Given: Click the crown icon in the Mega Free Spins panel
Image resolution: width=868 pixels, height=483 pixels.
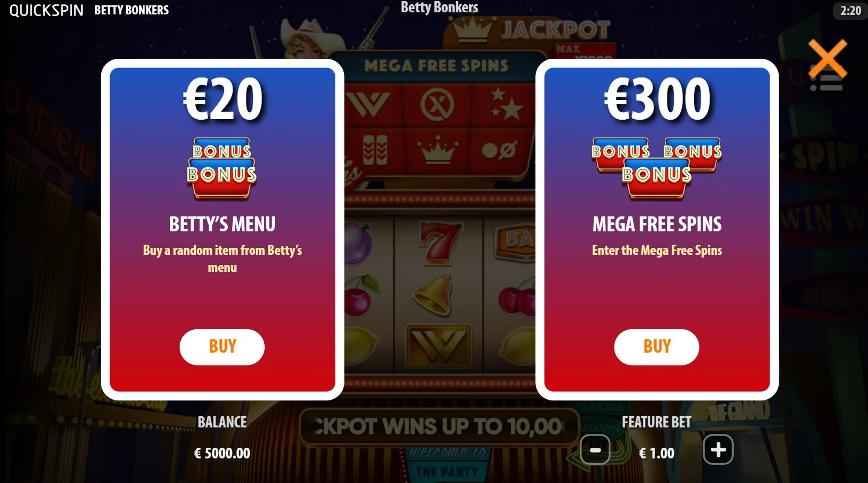Looking at the screenshot, I should (x=438, y=150).
